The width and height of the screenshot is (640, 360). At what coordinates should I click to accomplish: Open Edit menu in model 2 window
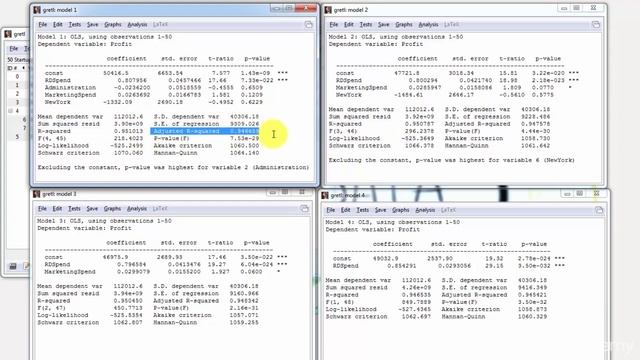click(349, 24)
